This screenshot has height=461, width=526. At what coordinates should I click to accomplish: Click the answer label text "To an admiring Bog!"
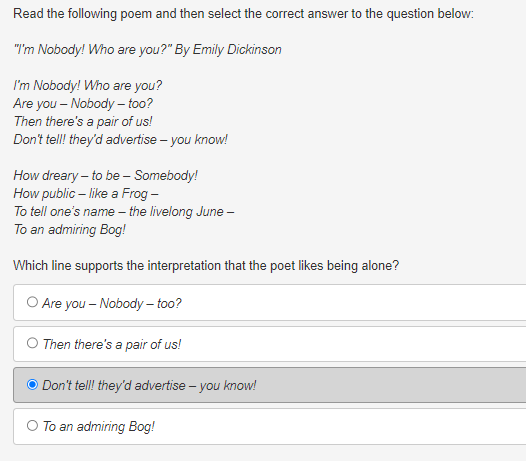(99, 426)
